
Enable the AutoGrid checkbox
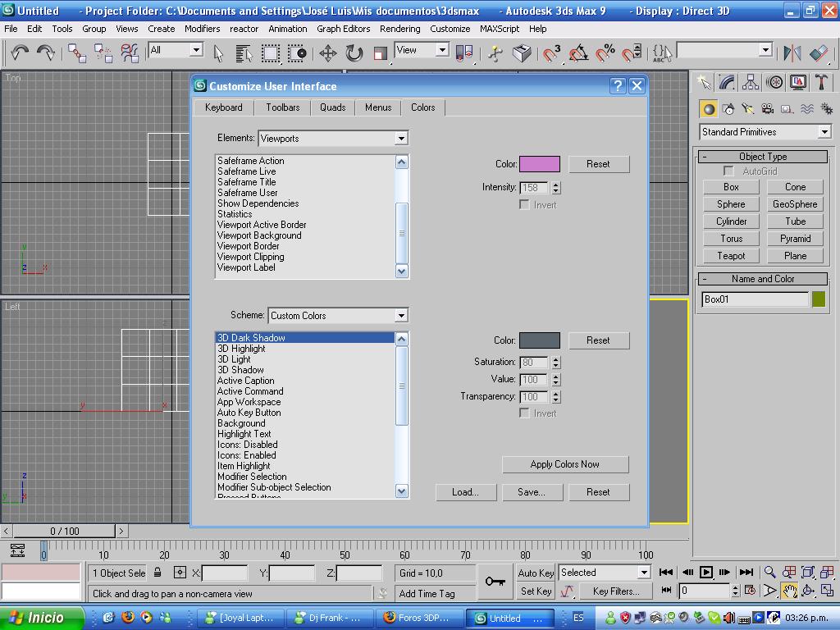coord(728,171)
